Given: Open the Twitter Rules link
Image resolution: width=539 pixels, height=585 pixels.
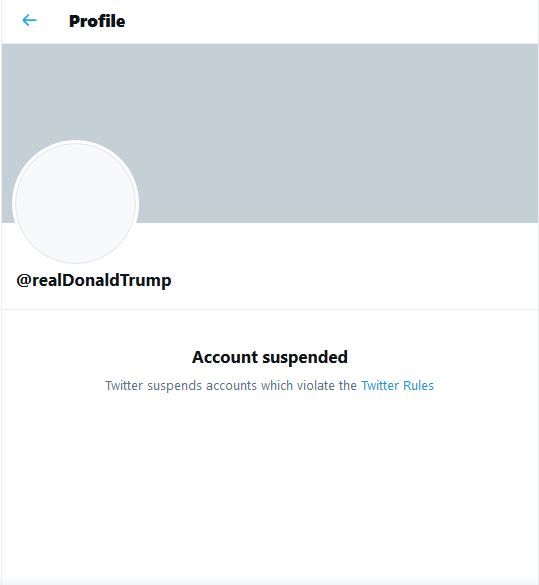Looking at the screenshot, I should coord(397,385).
